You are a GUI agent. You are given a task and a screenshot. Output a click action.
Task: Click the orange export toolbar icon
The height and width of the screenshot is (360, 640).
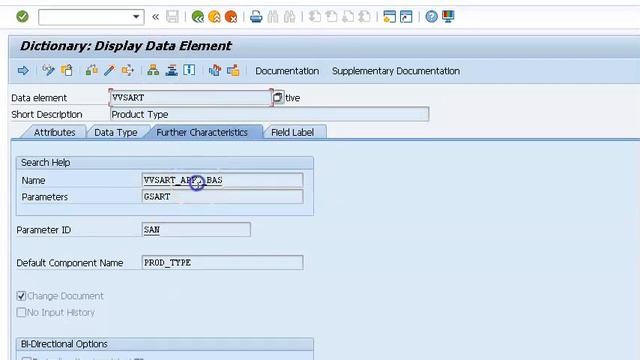pyautogui.click(x=233, y=71)
